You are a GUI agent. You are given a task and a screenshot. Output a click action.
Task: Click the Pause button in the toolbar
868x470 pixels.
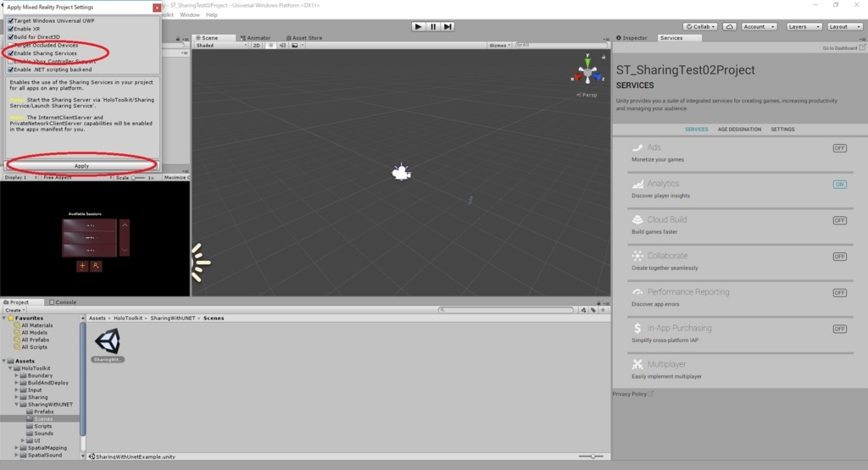point(433,26)
